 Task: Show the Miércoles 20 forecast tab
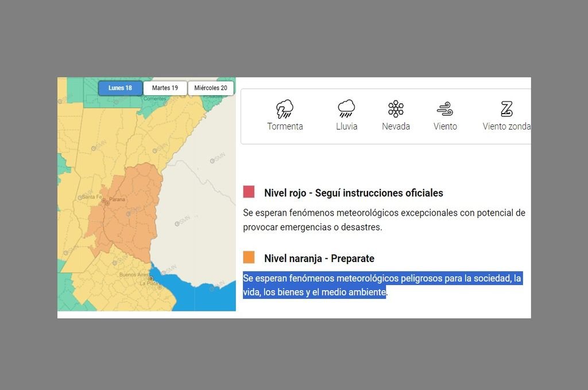tap(211, 88)
